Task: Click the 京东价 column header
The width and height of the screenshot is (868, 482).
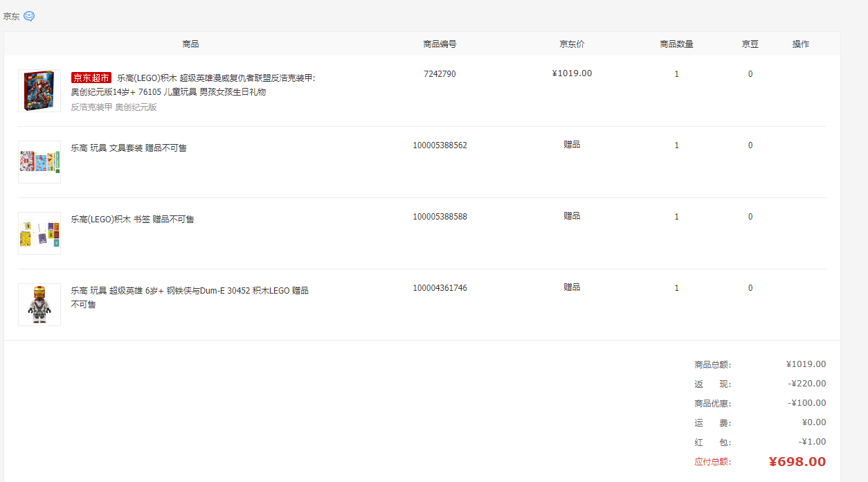Action: (572, 44)
